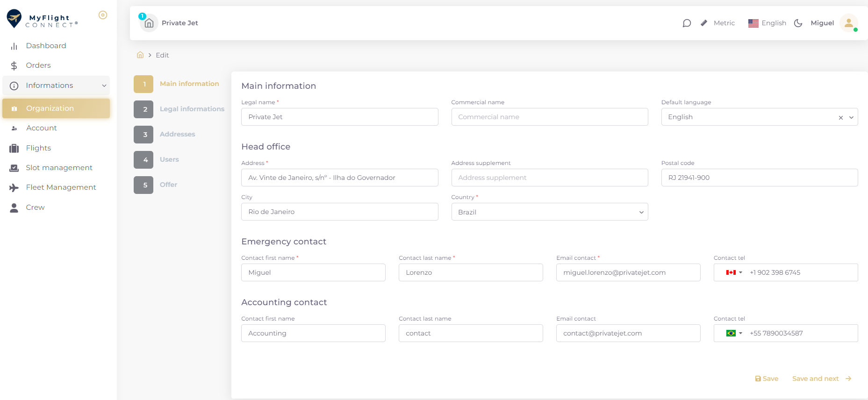Image resolution: width=868 pixels, height=400 pixels.
Task: Open Flights in the sidebar
Action: coord(38,148)
